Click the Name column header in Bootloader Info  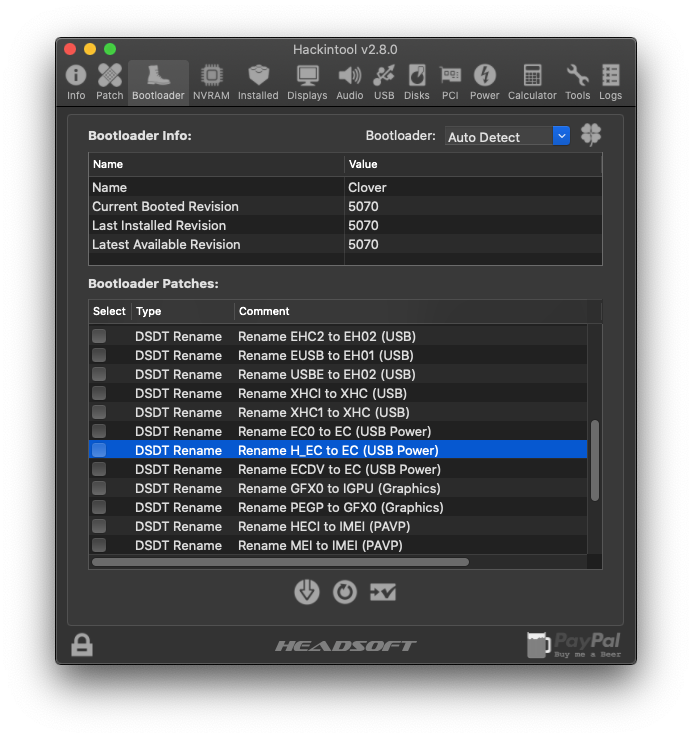[x=216, y=164]
